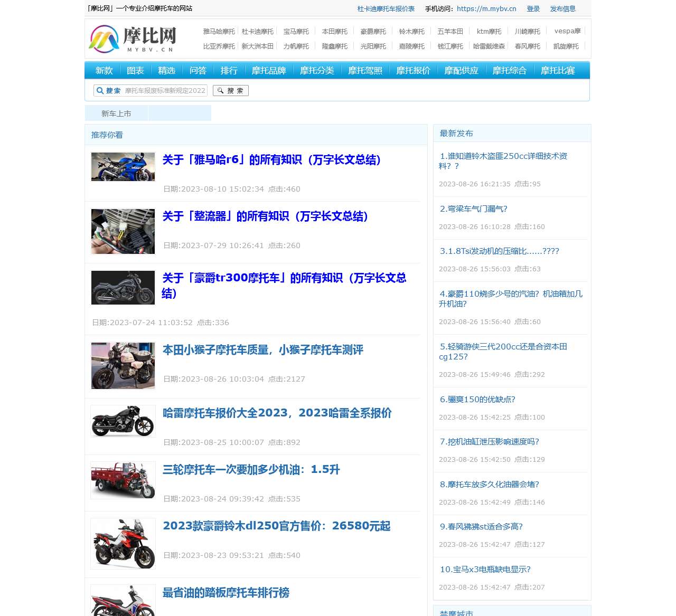Open the 五羊本田 brand link

(450, 32)
